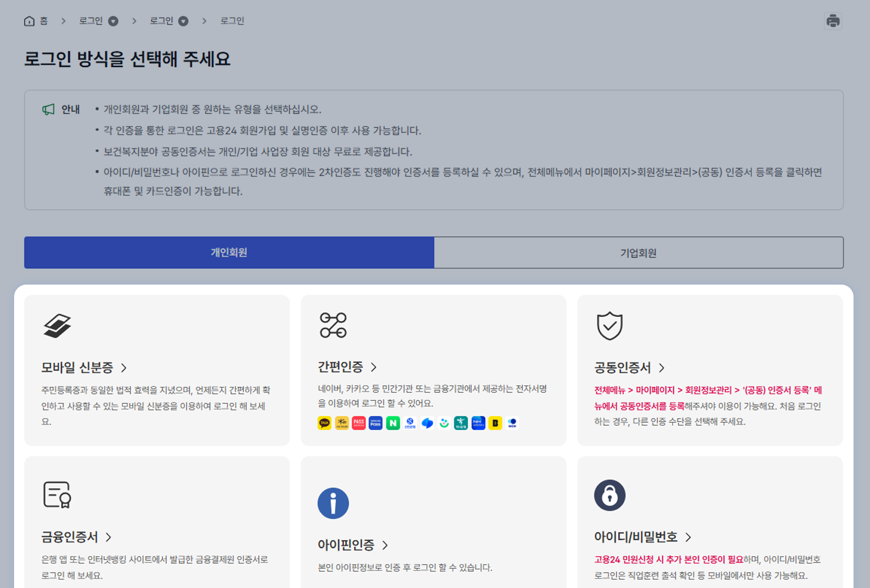Click the 아이디/비밀번호 padlock icon
Viewport: 870px width, 588px height.
click(x=610, y=495)
